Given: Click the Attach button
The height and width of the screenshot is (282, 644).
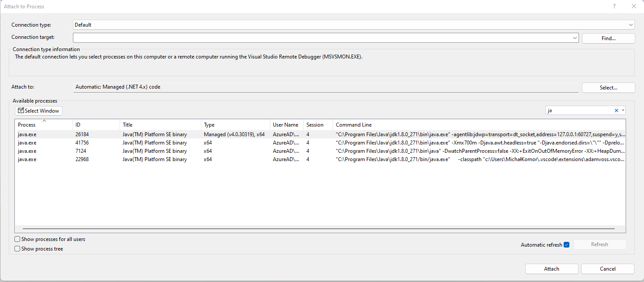Looking at the screenshot, I should (x=551, y=268).
